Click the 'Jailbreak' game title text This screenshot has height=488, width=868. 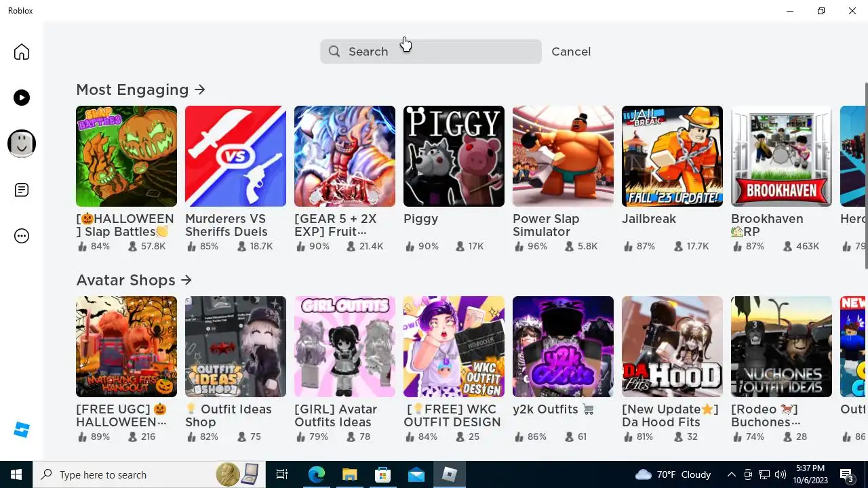pyautogui.click(x=649, y=219)
